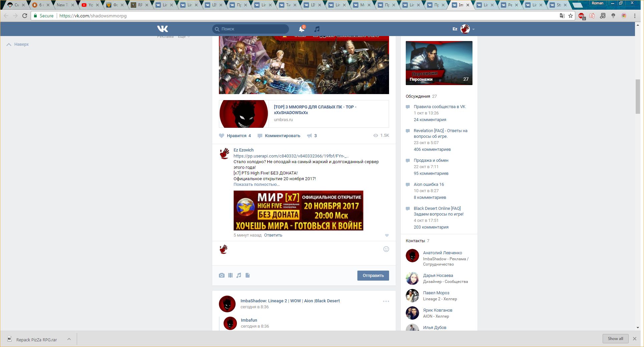Open ImbaShadow: Lineage 2 community post author

click(290, 301)
